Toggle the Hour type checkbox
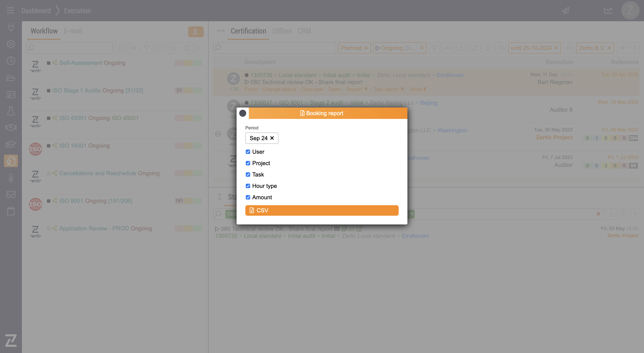Viewport: 644px width, 353px height. (x=248, y=186)
